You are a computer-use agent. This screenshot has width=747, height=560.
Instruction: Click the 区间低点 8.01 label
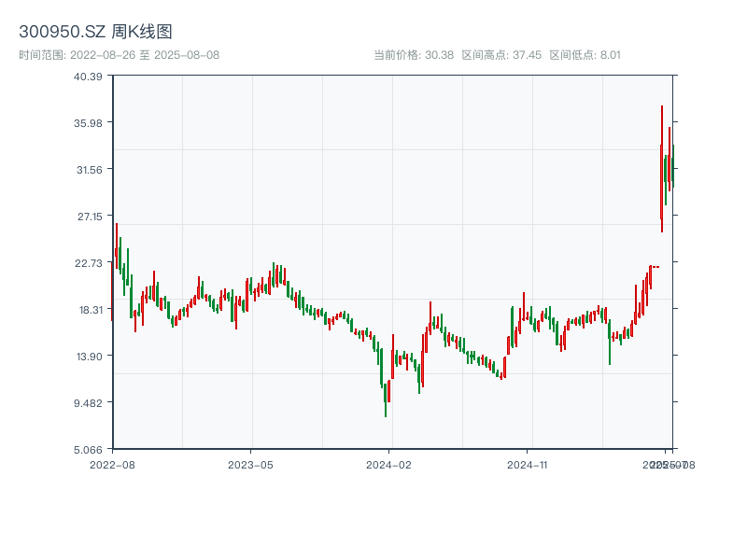pos(585,55)
